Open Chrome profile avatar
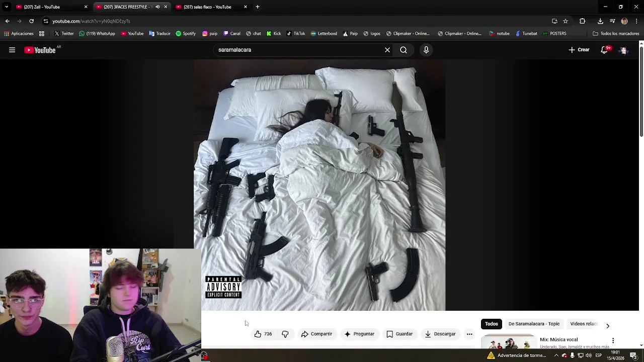This screenshot has width=644, height=362. click(624, 21)
